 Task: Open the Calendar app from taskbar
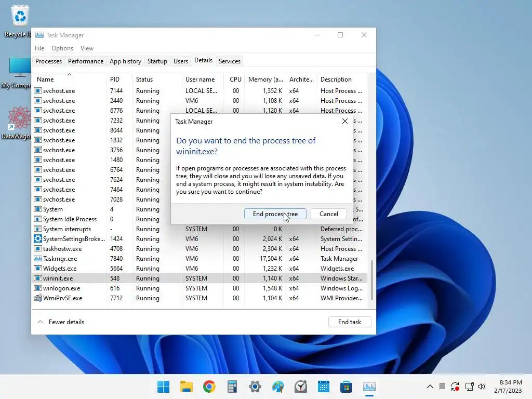point(323,387)
